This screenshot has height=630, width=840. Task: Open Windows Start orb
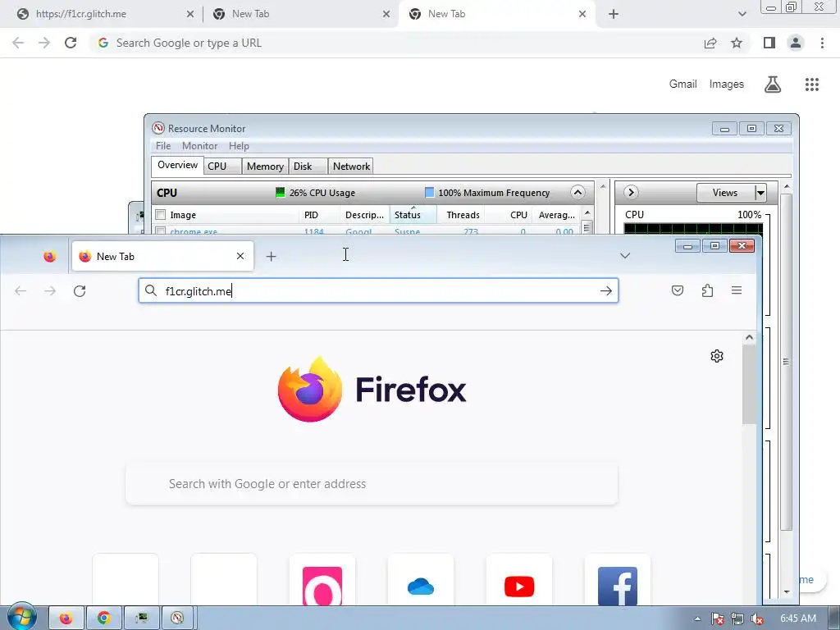pyautogui.click(x=21, y=617)
